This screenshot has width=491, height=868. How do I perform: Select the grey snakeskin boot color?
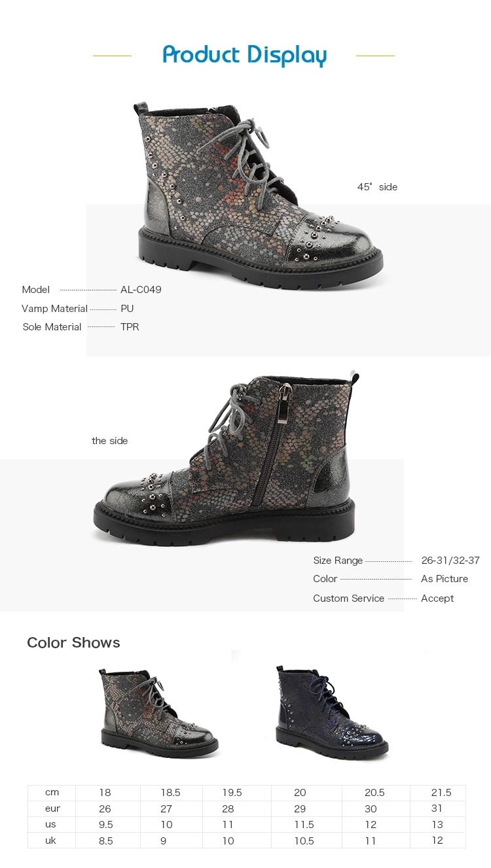(158, 713)
